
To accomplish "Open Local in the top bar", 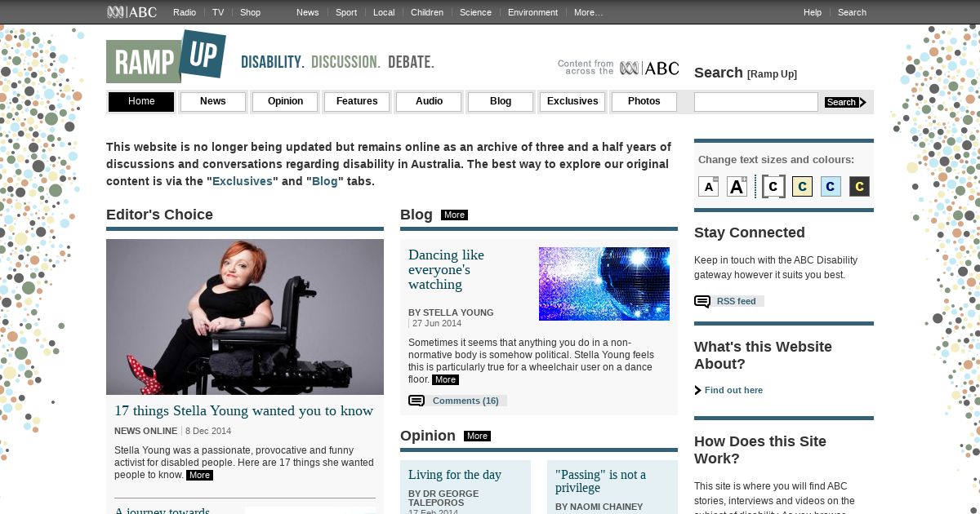I will click(384, 12).
